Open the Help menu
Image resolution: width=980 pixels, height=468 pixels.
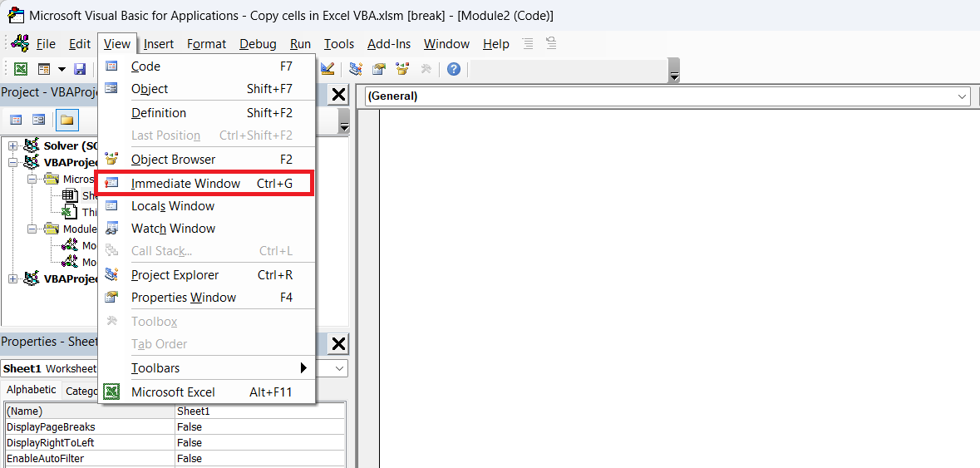pyautogui.click(x=496, y=44)
